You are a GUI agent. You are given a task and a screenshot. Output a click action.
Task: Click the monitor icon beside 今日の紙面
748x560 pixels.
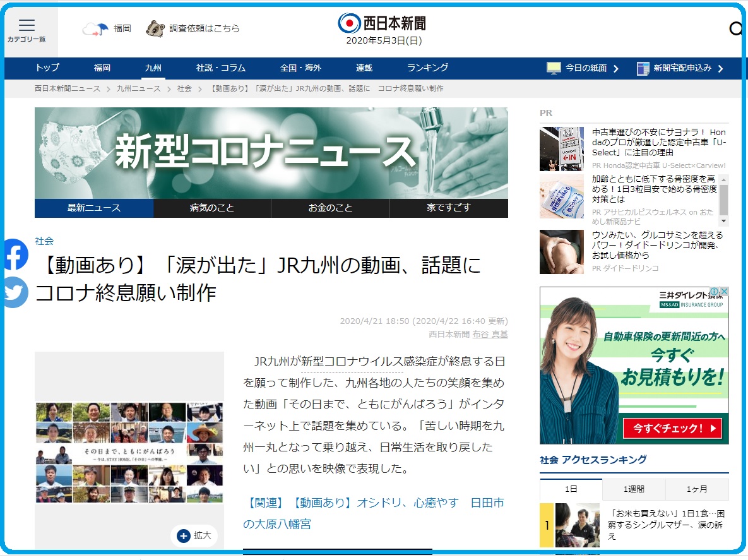[554, 68]
